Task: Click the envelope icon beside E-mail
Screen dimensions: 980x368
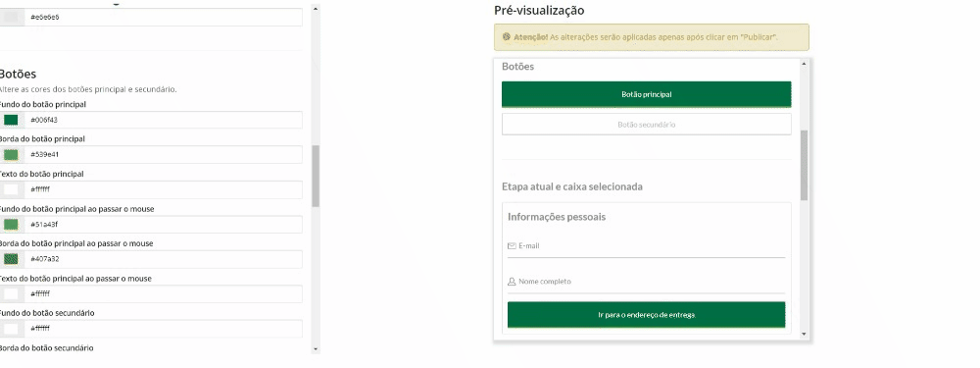Action: point(512,246)
